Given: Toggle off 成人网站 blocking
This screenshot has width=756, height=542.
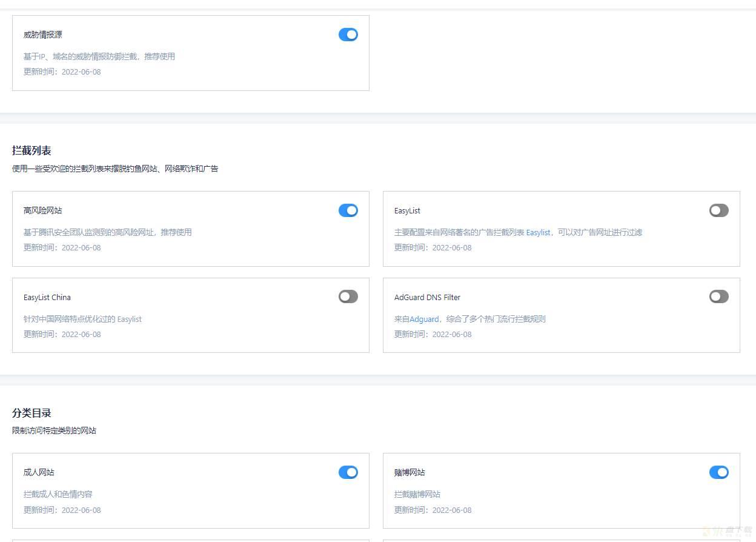Looking at the screenshot, I should 348,472.
